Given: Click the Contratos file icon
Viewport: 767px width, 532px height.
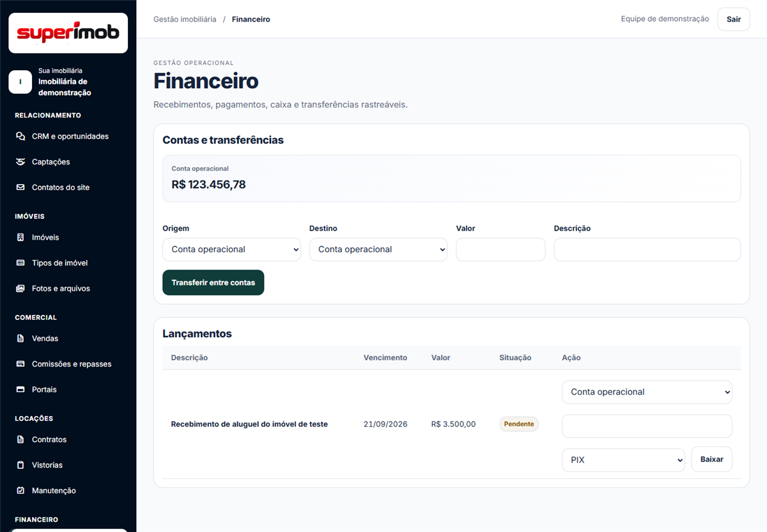Looking at the screenshot, I should click(20, 439).
